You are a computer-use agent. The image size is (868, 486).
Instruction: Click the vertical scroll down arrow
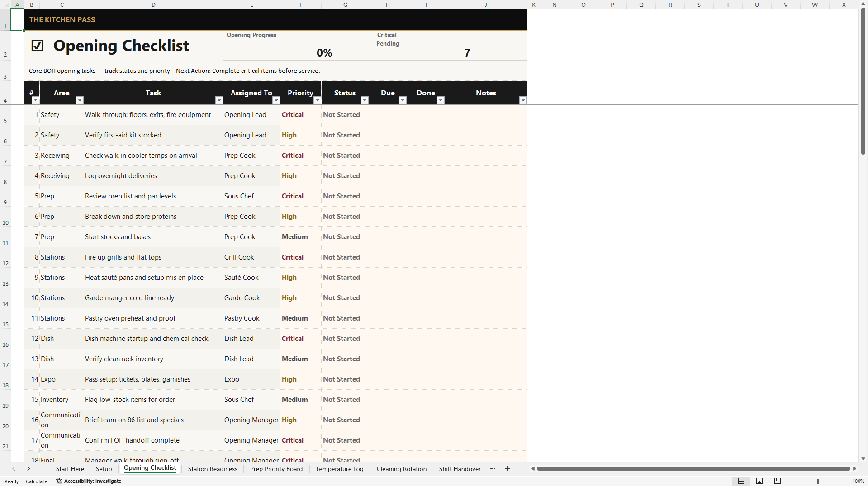pos(863,458)
